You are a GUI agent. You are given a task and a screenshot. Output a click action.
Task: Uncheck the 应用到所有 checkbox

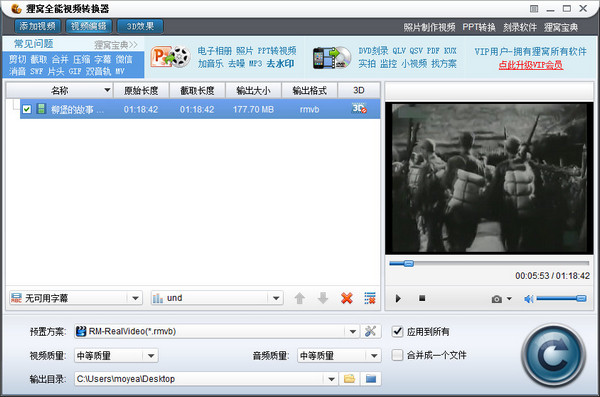pyautogui.click(x=398, y=331)
